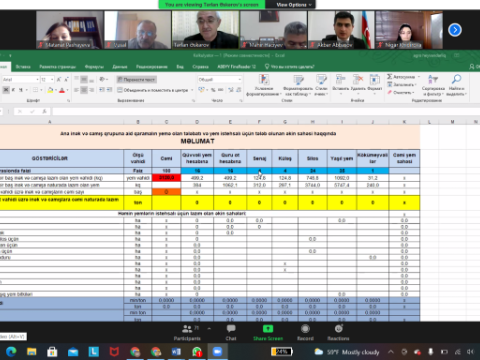Screen dimensions: 480x360
Task: Click the Tell Me search box
Action: click(289, 67)
